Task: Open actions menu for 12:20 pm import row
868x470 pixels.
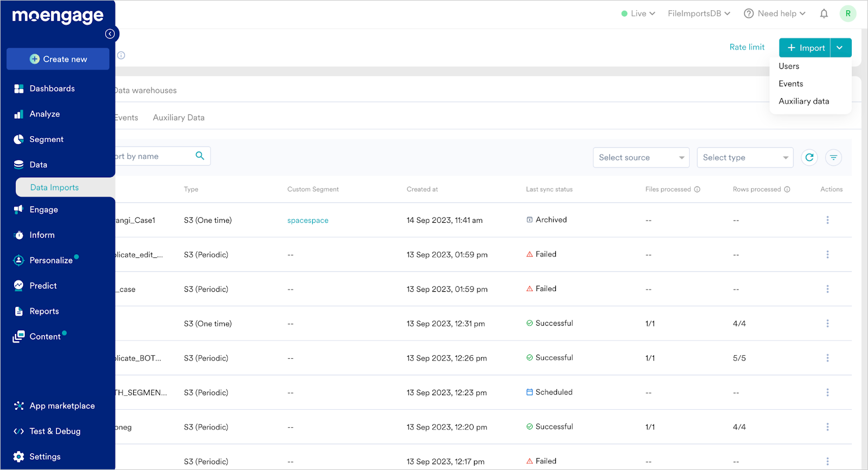Action: (x=827, y=427)
